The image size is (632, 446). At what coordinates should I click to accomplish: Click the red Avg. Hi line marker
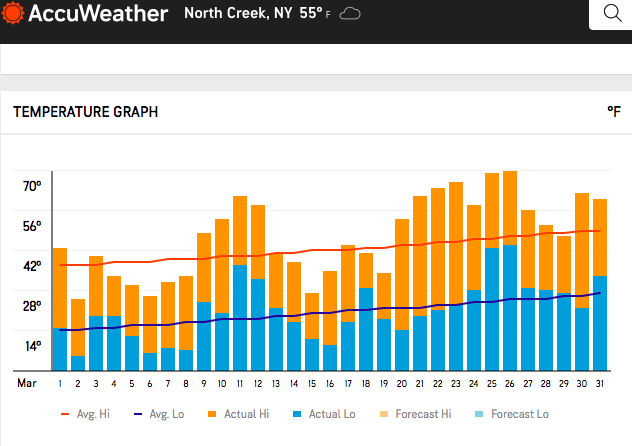(x=69, y=414)
